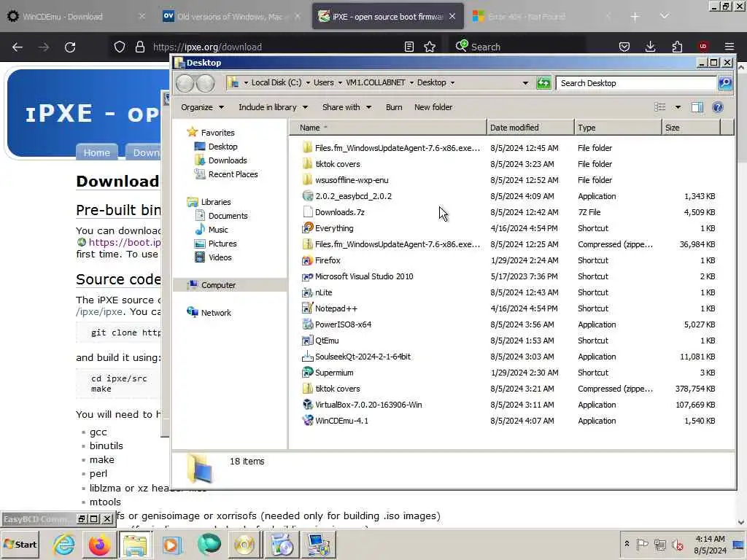The image size is (747, 560).
Task: Switch to WinCDEmu - Download tab
Action: tap(75, 17)
